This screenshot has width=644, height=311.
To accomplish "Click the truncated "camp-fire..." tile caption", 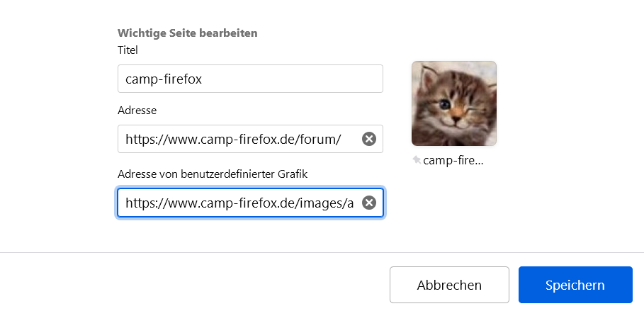I will tap(453, 160).
